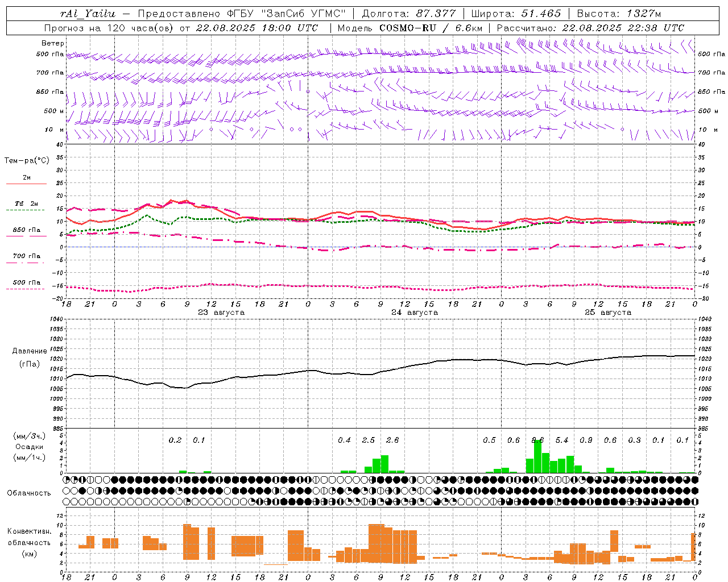728x582 pixels.
Task: Click the 0.5 precipitation value
Action: (x=489, y=440)
